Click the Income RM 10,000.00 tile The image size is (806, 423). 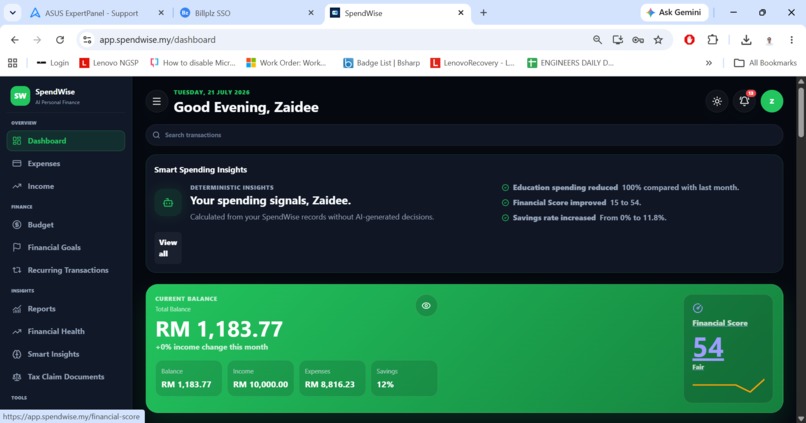point(261,378)
